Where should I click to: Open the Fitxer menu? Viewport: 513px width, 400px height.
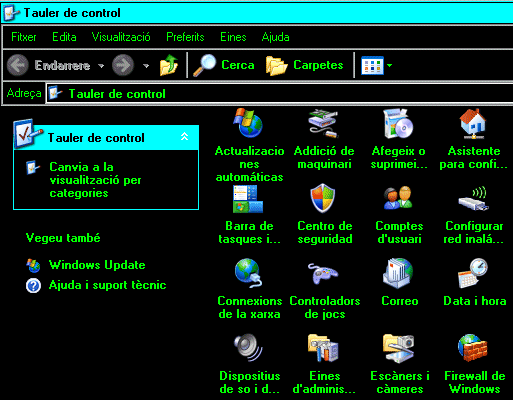(24, 37)
